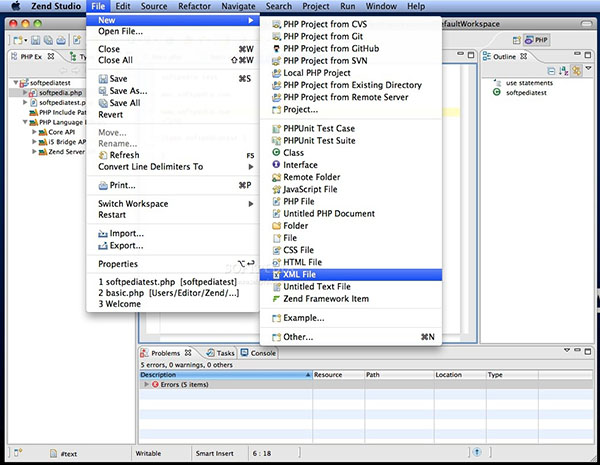Image resolution: width=600 pixels, height=465 pixels.
Task: Click the Print toolbar icon
Action: [x=61, y=40]
